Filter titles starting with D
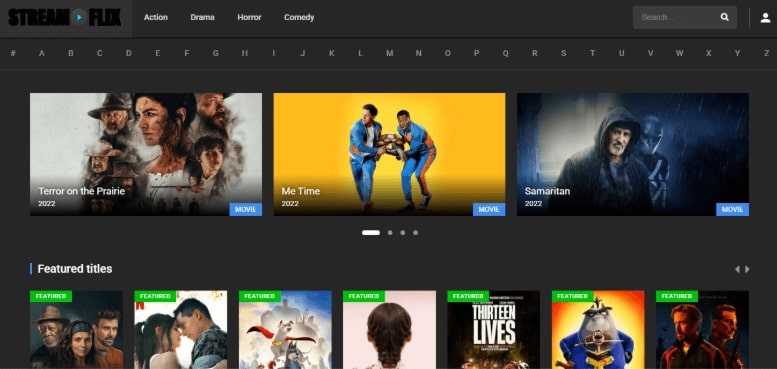This screenshot has width=777, height=369. [x=129, y=53]
